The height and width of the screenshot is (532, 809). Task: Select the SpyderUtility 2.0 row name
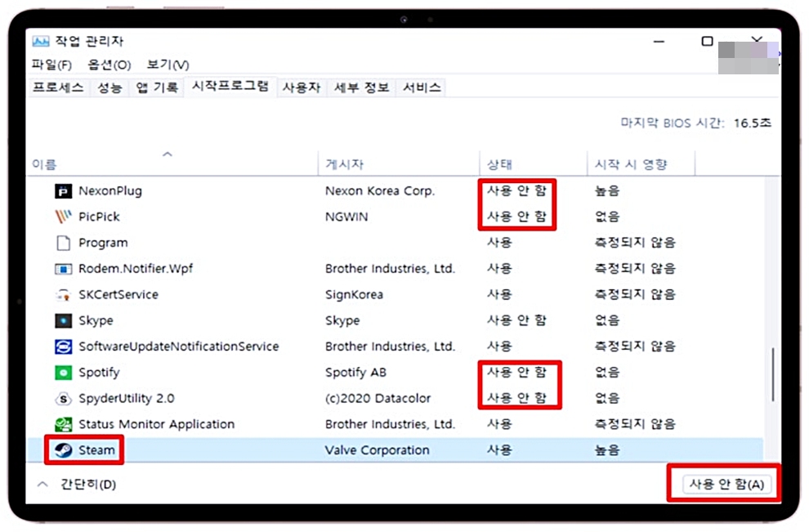pos(127,398)
